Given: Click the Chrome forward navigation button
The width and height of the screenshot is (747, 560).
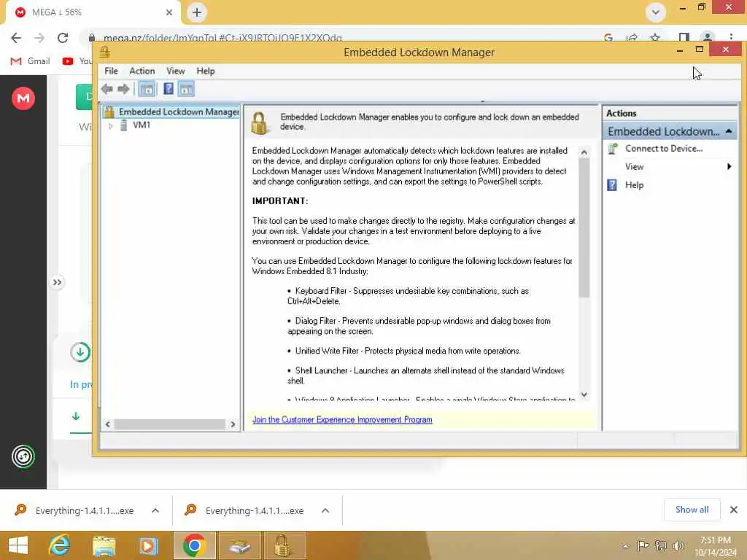Looking at the screenshot, I should (39, 38).
